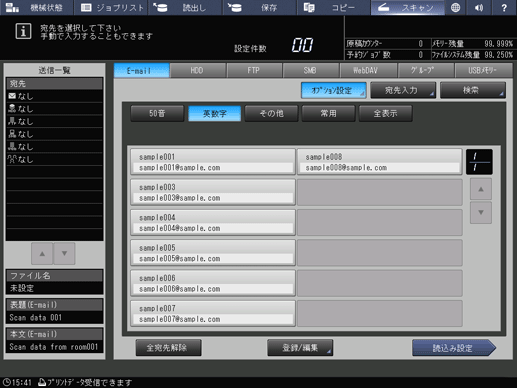This screenshot has width=517, height=388.
Task: Select destination sample008
Action: (379, 162)
